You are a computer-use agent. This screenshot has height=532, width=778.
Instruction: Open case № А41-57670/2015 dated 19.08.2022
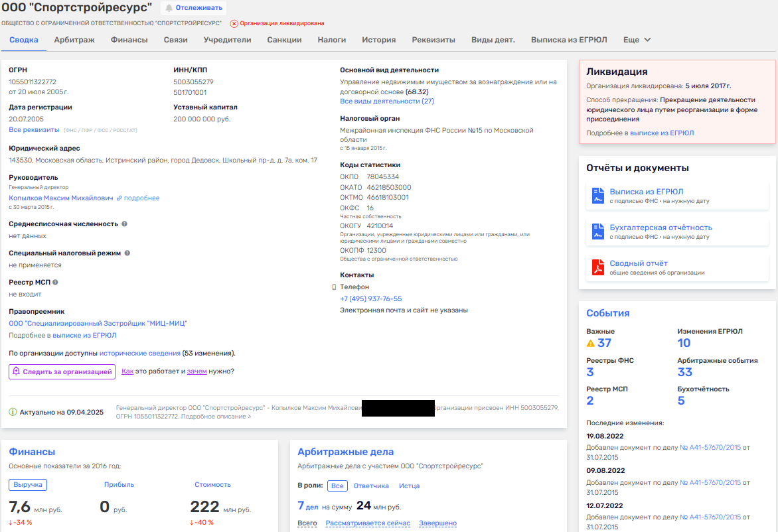(x=710, y=447)
